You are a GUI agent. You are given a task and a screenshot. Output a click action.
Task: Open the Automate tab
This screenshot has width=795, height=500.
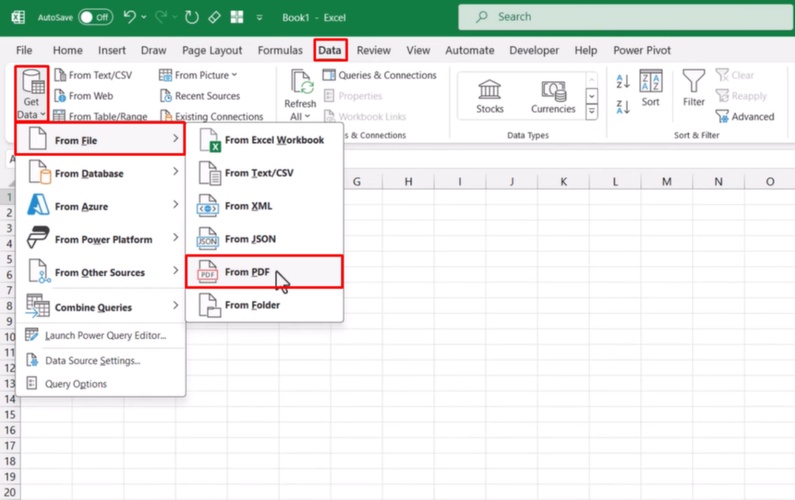(x=469, y=50)
